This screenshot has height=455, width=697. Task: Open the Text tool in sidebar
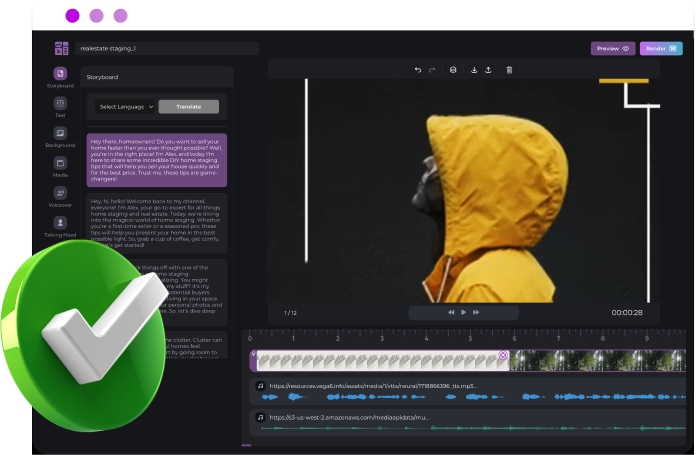coord(60,104)
